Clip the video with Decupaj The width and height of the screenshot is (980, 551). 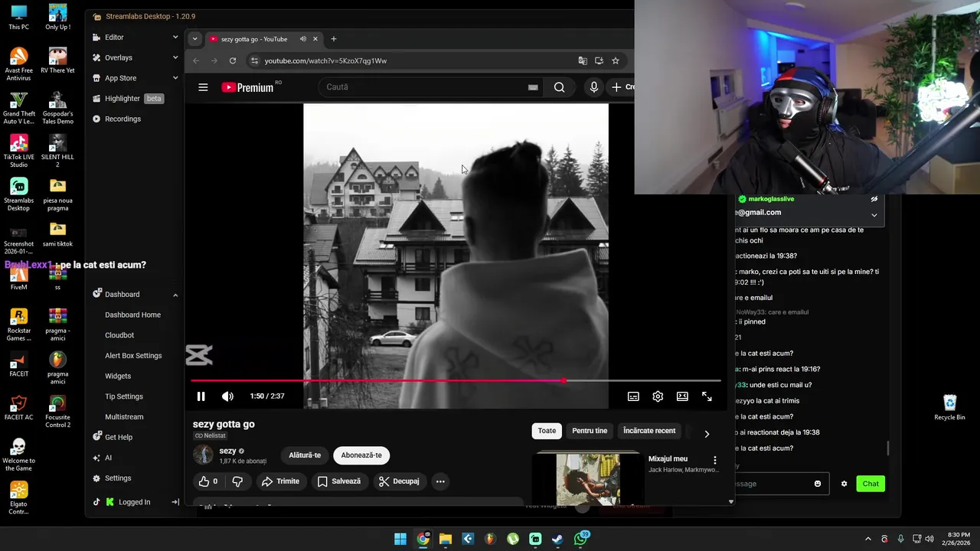click(x=399, y=481)
